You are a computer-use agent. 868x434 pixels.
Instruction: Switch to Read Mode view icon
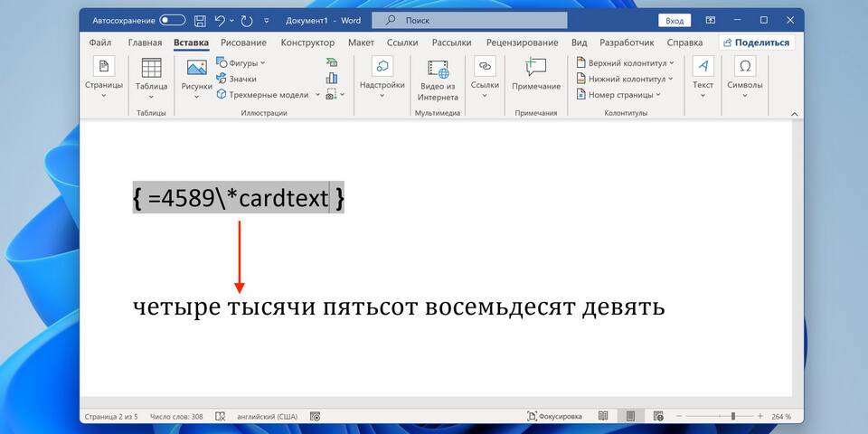pyautogui.click(x=603, y=416)
